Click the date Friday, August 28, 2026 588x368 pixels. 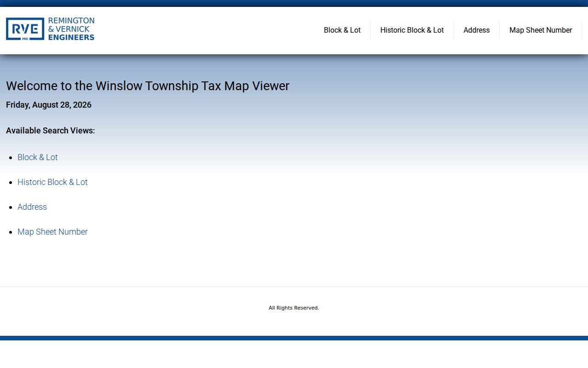click(49, 105)
